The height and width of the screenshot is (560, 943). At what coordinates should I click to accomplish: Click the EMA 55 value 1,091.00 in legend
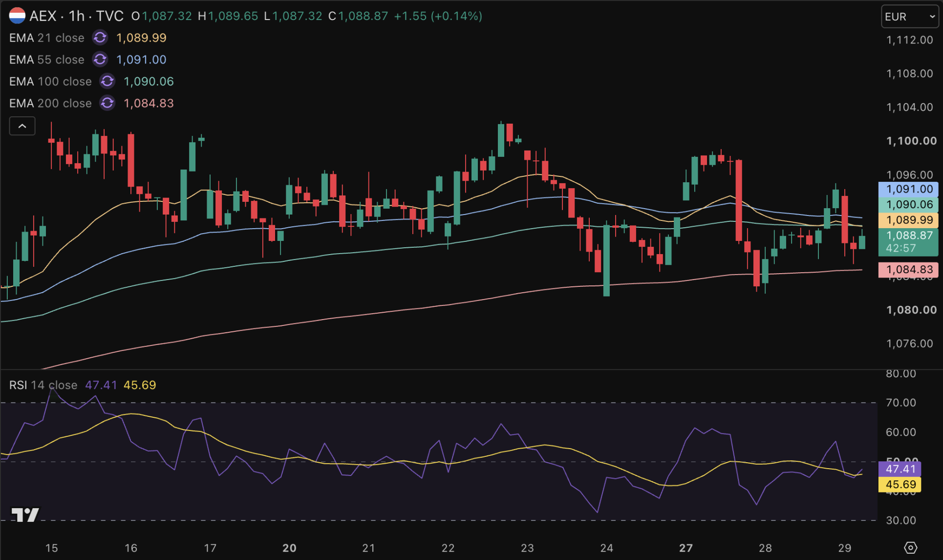(x=141, y=60)
